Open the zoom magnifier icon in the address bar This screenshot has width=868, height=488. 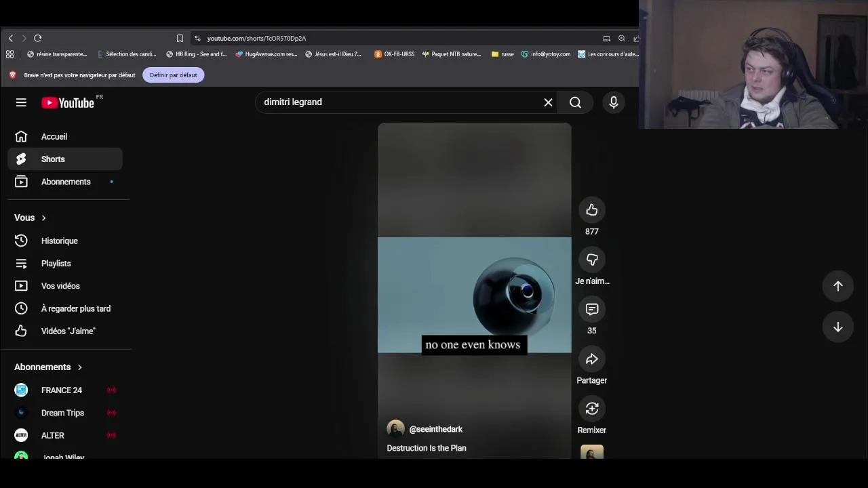[622, 39]
